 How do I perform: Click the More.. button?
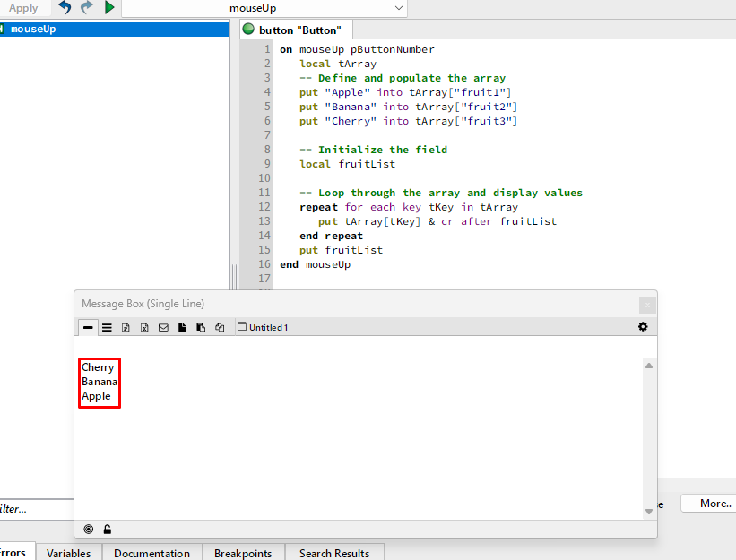[x=714, y=504]
